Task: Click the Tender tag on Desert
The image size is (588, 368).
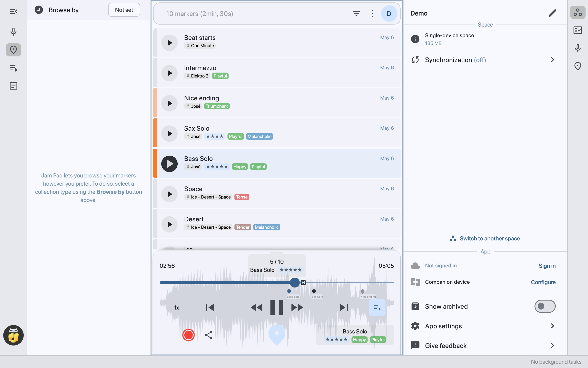Action: click(x=243, y=227)
